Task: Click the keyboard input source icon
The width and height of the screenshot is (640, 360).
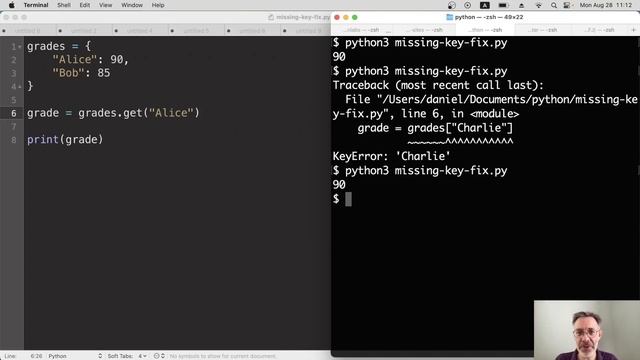Action: pos(485,5)
